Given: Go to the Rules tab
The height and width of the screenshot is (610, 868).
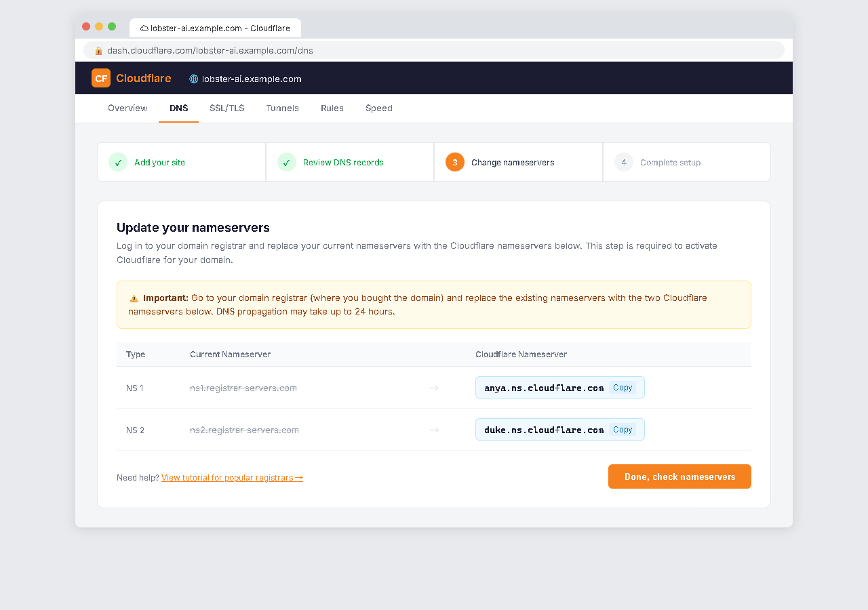Looking at the screenshot, I should pos(332,108).
